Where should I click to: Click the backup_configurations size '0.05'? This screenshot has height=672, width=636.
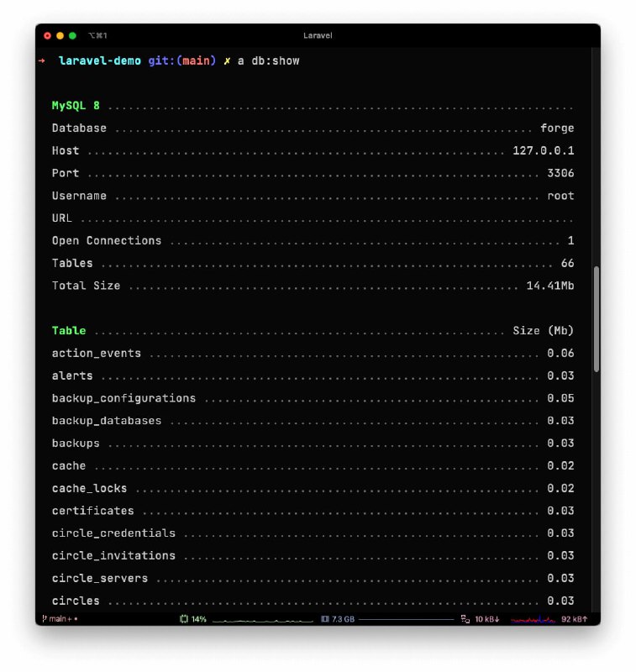(x=560, y=398)
